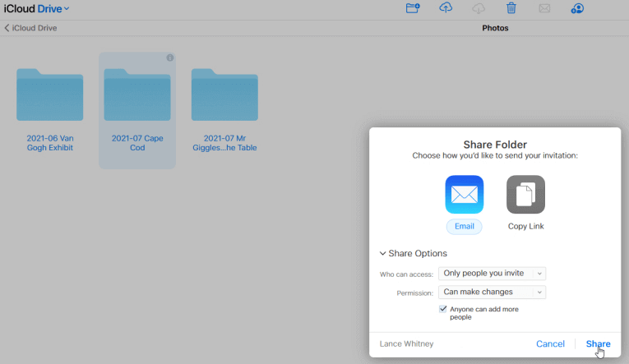Click the Photos folder title
Image resolution: width=629 pixels, height=364 pixels.
(495, 28)
